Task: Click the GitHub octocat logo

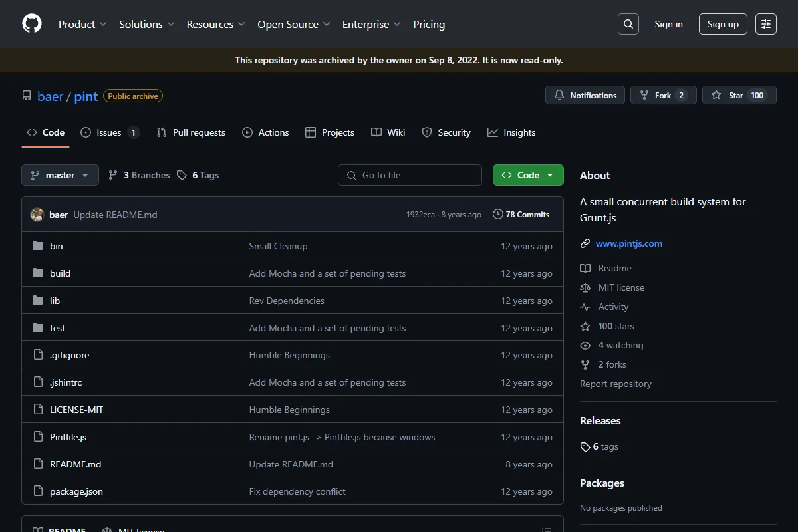Action: [x=32, y=24]
